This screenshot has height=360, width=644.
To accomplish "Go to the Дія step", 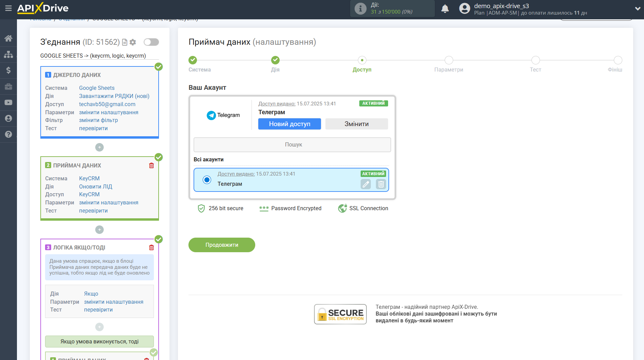I will 275,60.
